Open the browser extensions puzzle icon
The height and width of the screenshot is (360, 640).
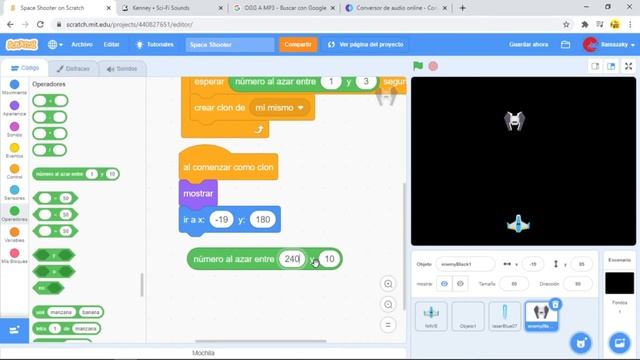point(584,24)
